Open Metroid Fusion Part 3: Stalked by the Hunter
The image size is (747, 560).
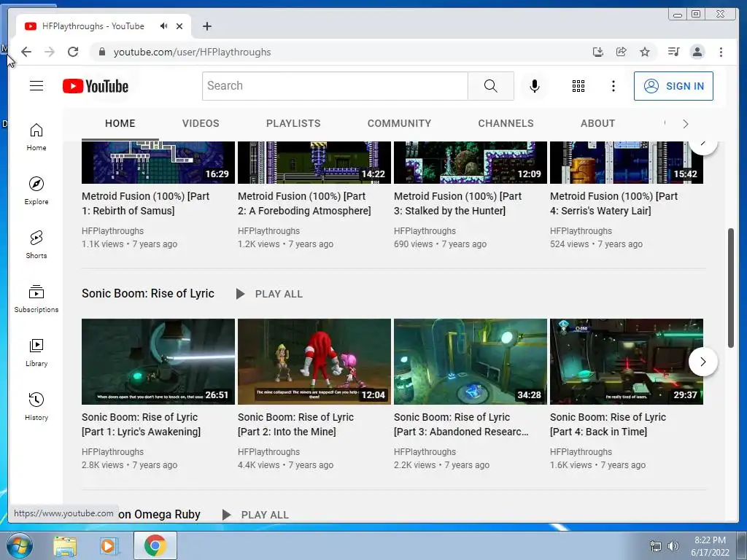[458, 203]
